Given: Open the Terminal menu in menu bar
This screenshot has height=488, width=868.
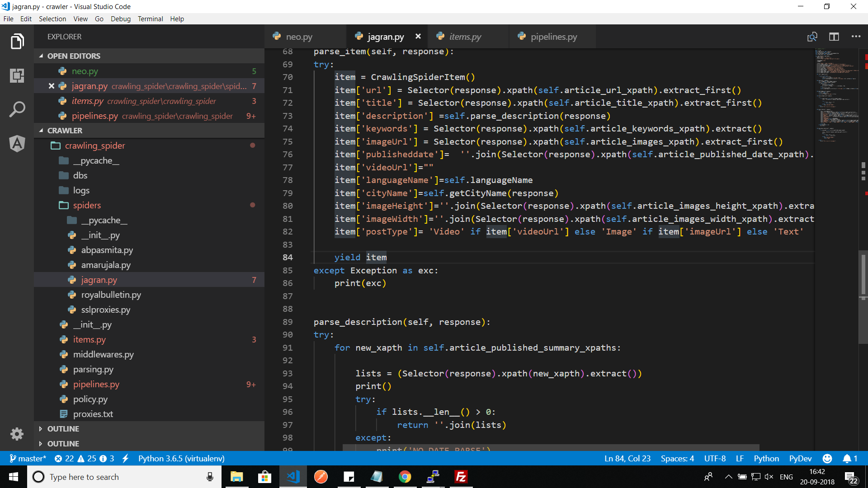Looking at the screenshot, I should coord(150,19).
